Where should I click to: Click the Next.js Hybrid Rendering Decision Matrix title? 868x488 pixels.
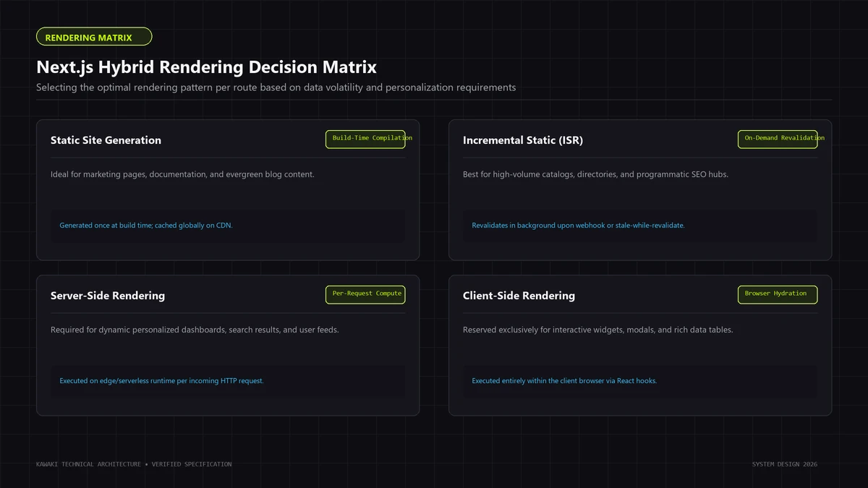coord(206,67)
